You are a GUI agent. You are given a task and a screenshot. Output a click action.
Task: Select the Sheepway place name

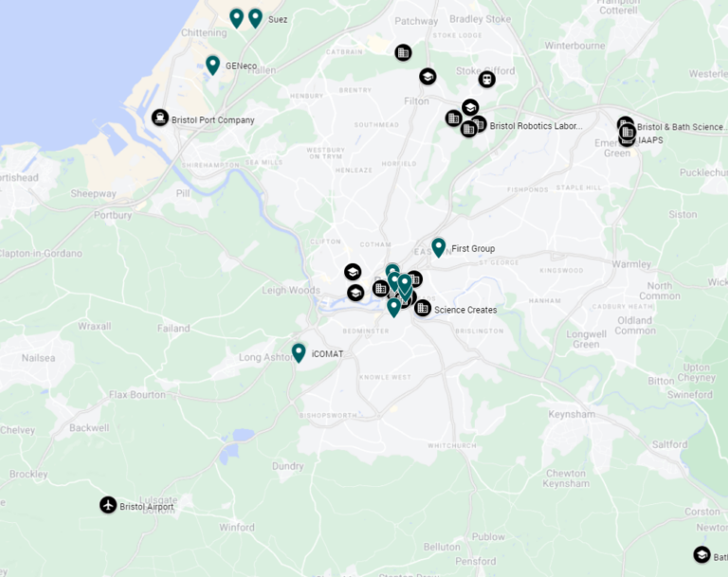(x=93, y=193)
